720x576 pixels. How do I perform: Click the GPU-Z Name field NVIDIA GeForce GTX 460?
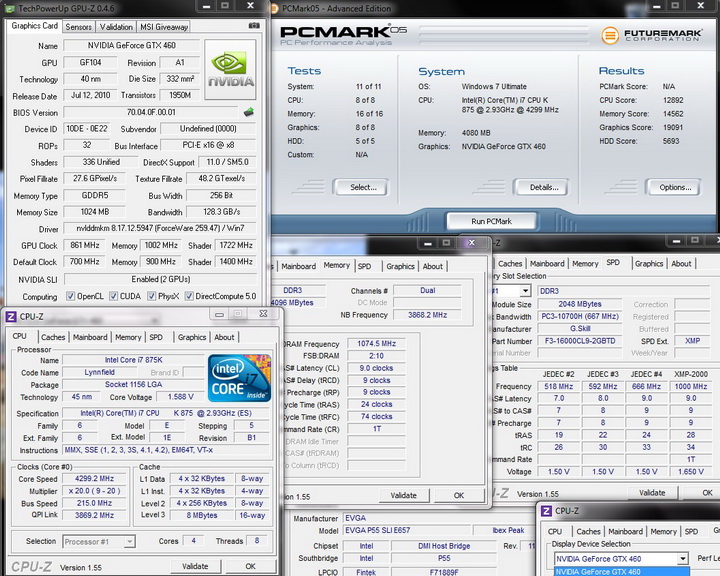132,45
